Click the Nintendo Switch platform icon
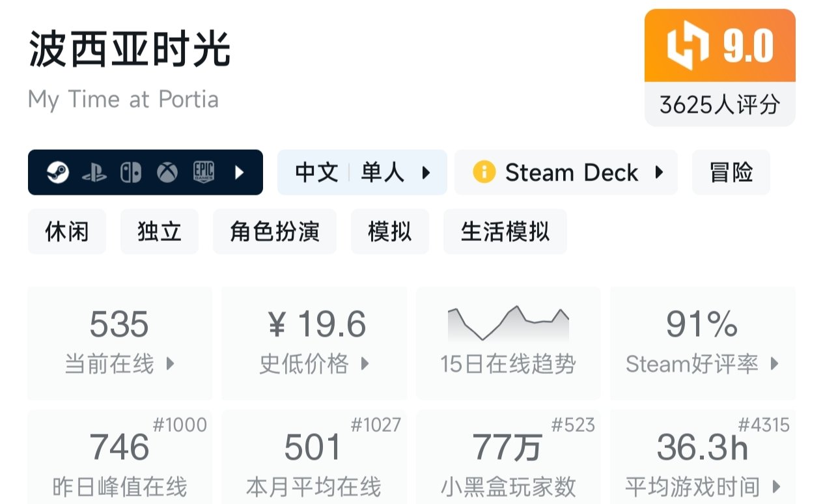This screenshot has height=504, width=823. [130, 173]
